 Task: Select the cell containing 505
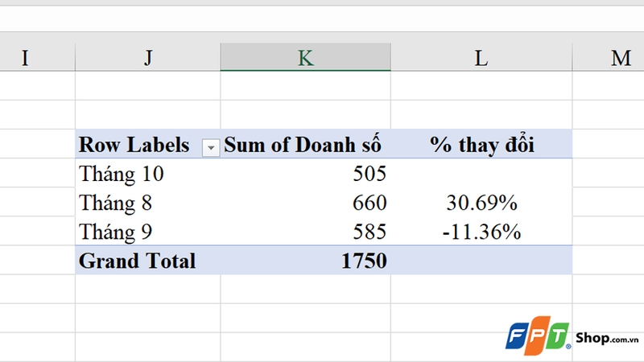click(370, 174)
